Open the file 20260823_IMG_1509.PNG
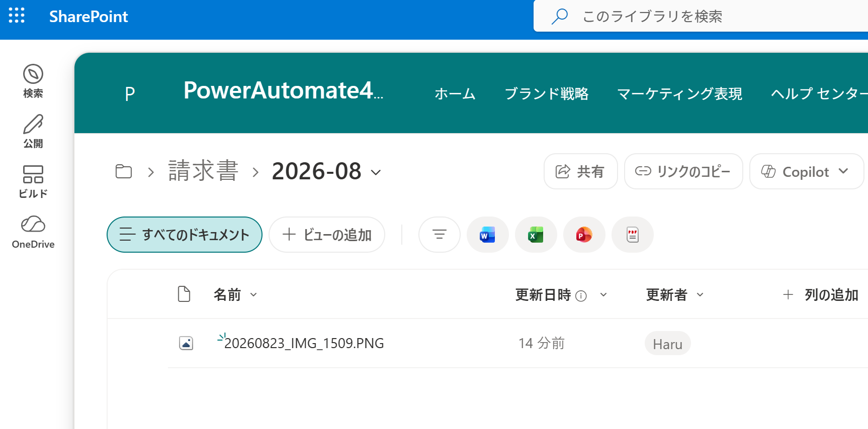The image size is (868, 429). point(304,343)
